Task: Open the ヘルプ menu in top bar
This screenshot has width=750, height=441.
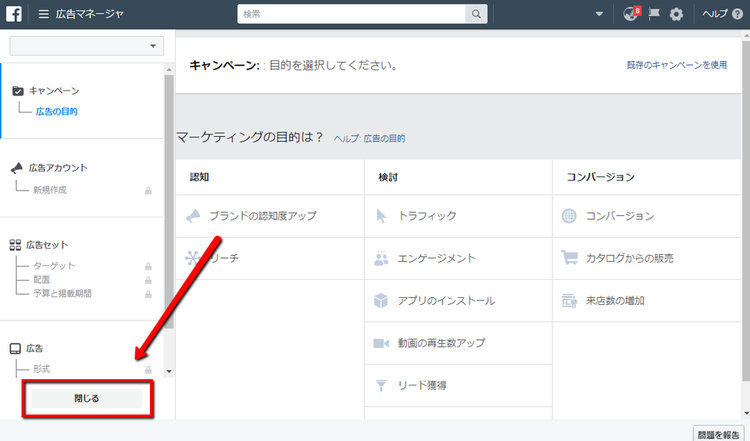Action: tap(722, 14)
